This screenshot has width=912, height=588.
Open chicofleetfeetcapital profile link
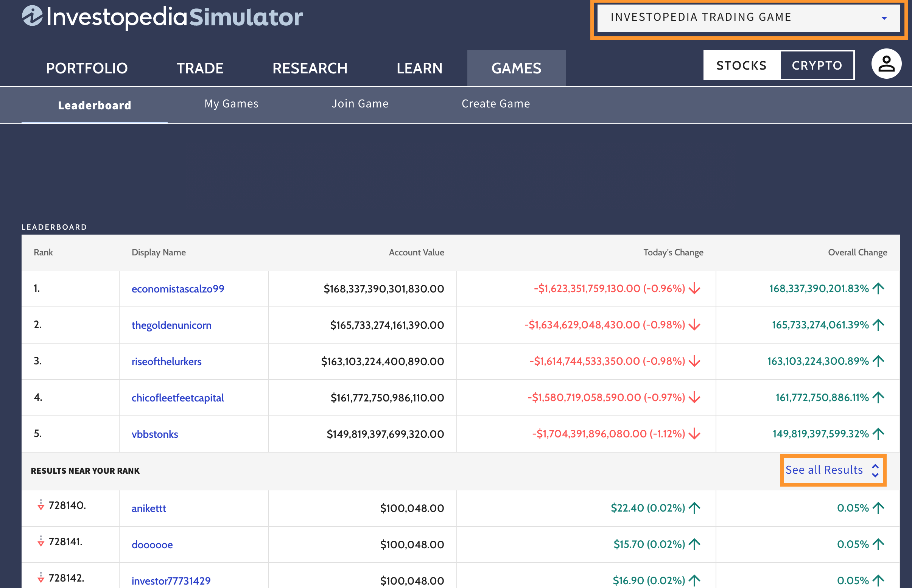pyautogui.click(x=177, y=398)
